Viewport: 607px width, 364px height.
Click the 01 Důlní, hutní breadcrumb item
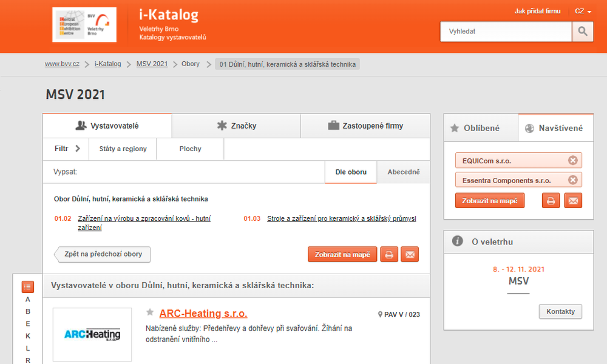click(287, 64)
